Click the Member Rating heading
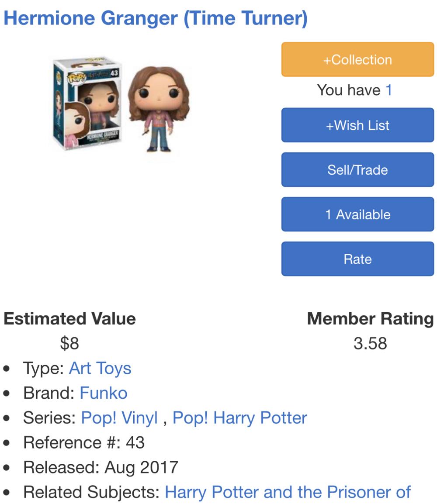Viewport: 437px width, 504px height. click(x=369, y=319)
